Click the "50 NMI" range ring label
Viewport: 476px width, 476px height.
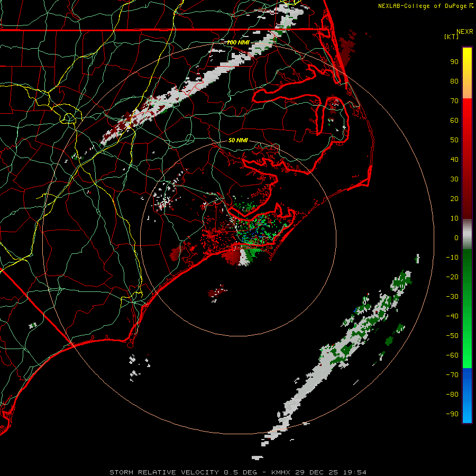click(238, 140)
